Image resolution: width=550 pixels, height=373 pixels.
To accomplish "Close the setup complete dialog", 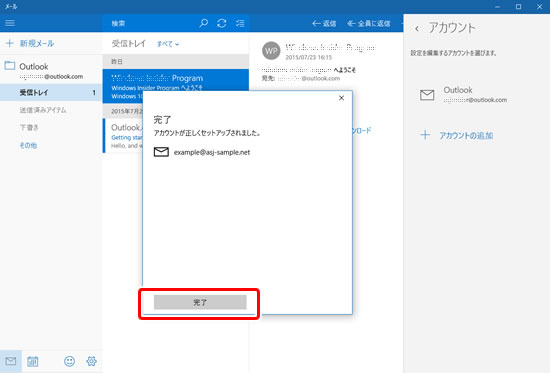I will click(341, 98).
